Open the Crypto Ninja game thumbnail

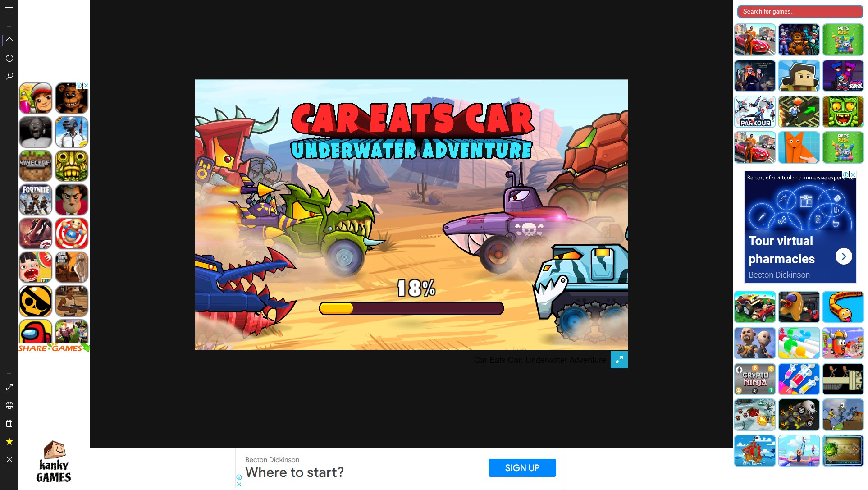[754, 379]
